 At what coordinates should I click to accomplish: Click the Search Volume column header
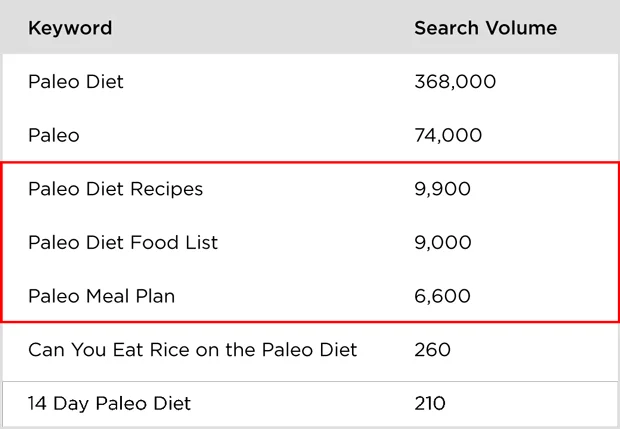pyautogui.click(x=485, y=28)
